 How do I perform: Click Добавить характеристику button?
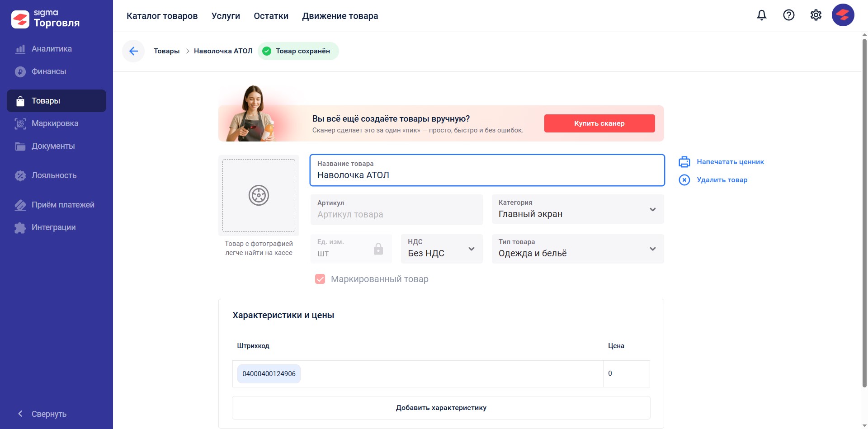coord(441,408)
